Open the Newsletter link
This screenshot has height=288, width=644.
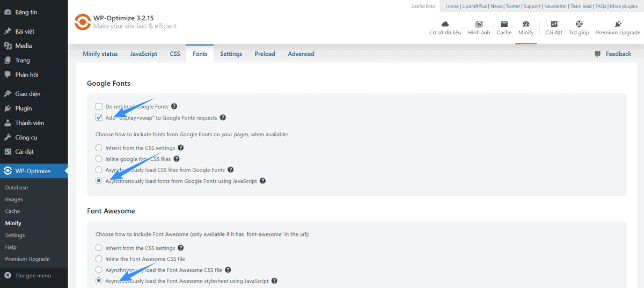pos(555,6)
